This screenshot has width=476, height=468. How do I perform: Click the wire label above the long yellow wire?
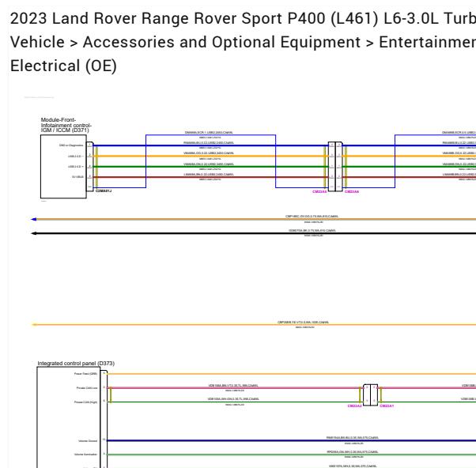(x=303, y=323)
